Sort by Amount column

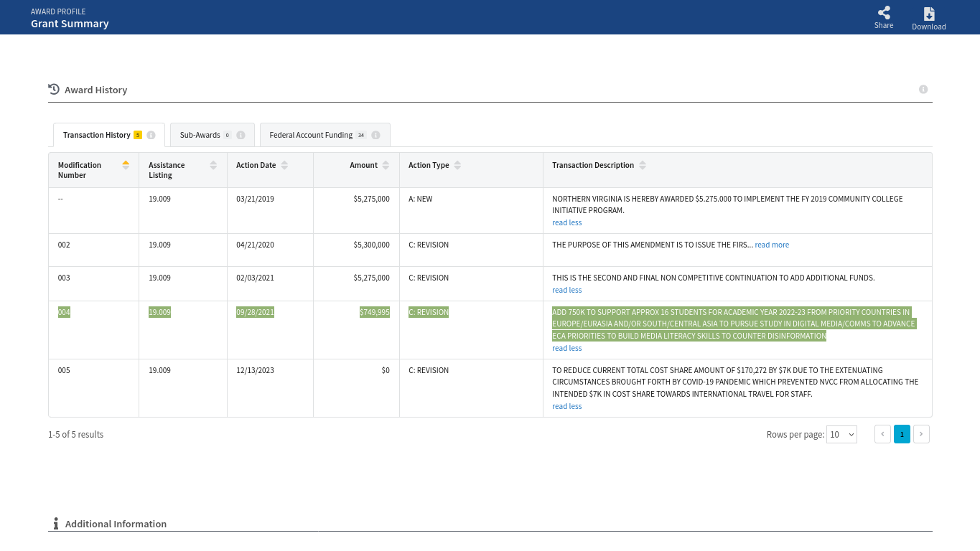386,165
